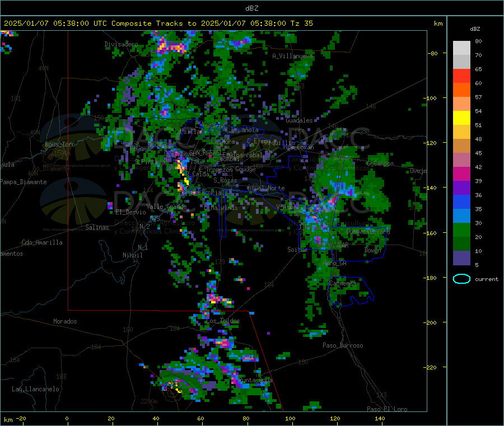
Task: Click the 'Composite Tracks' header timestamp text
Action: click(158, 24)
